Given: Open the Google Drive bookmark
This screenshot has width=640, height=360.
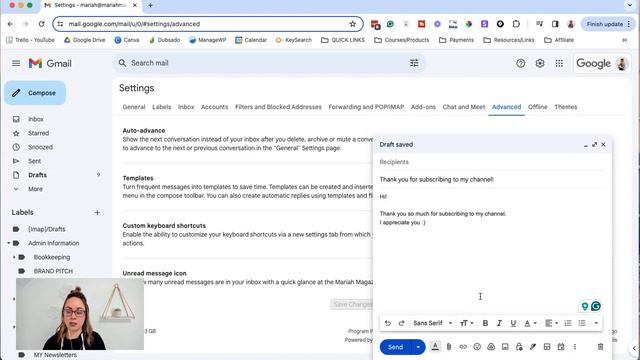Looking at the screenshot, I should (85, 40).
